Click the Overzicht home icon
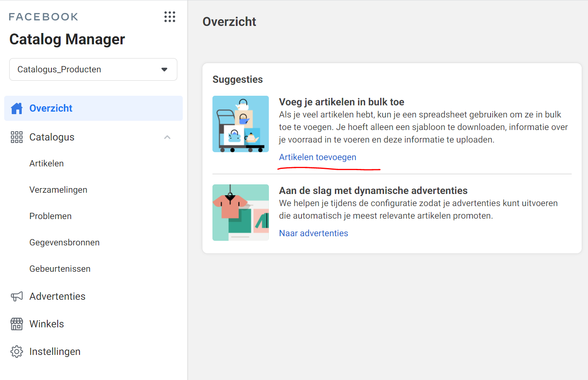Viewport: 588px width, 380px height. [x=17, y=108]
